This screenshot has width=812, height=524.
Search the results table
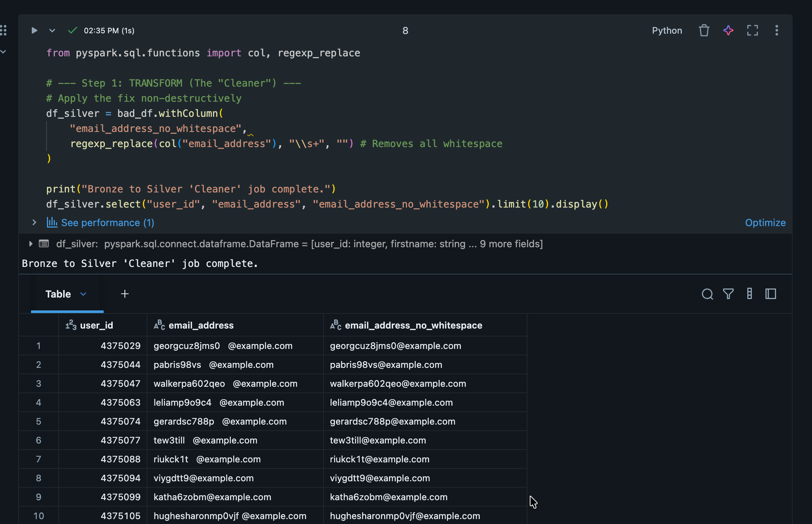707,294
